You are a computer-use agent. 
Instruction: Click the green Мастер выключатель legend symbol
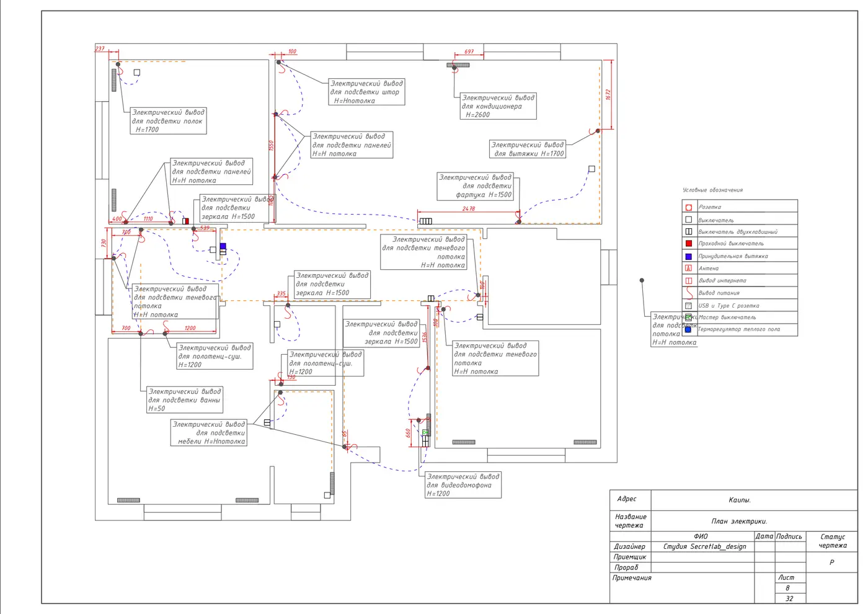point(688,318)
